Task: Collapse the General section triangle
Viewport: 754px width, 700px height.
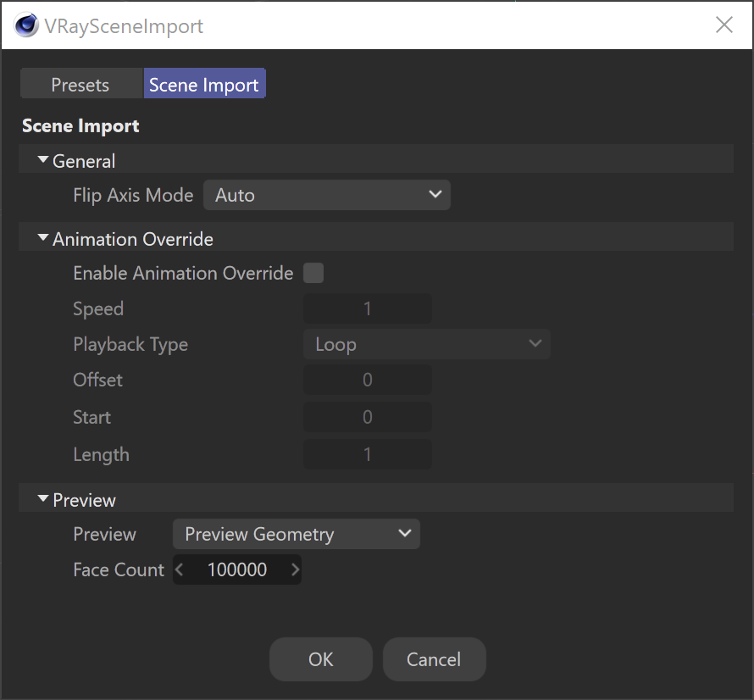Action: coord(43,159)
